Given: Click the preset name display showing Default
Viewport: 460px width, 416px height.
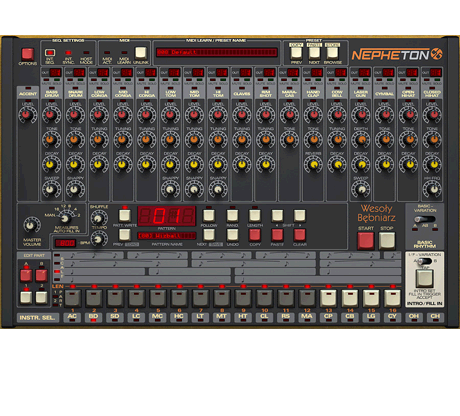Looking at the screenshot, I should pos(217,52).
